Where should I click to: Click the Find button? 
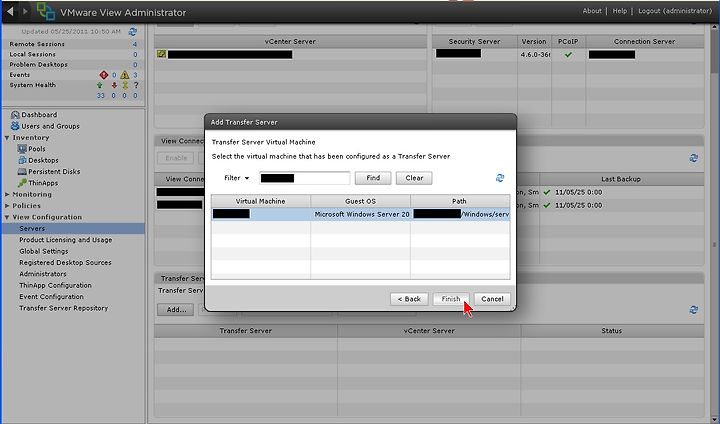pos(373,178)
